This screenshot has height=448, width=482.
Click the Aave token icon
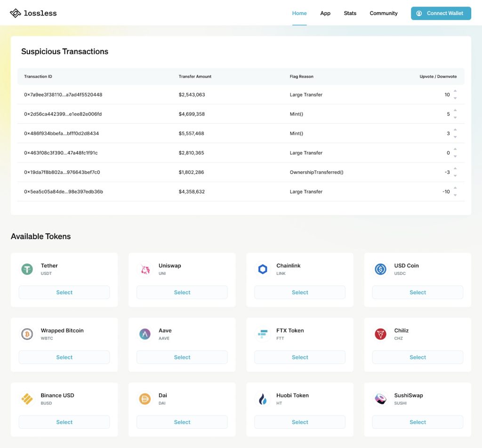tap(145, 334)
